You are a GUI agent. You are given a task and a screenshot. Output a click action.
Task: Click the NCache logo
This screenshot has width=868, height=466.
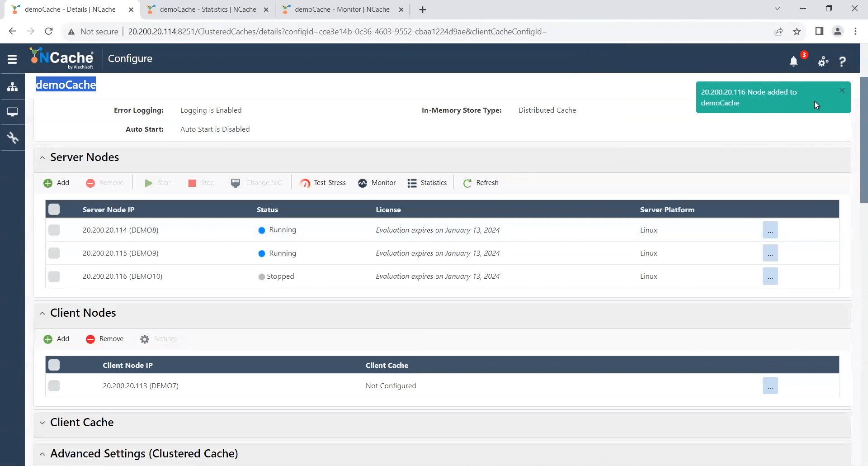[61, 58]
